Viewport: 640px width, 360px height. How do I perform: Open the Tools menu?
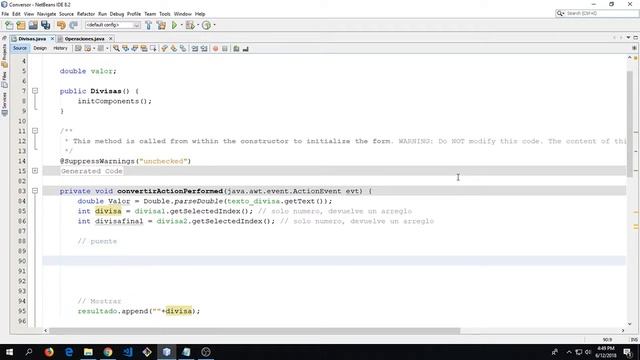pyautogui.click(x=165, y=14)
